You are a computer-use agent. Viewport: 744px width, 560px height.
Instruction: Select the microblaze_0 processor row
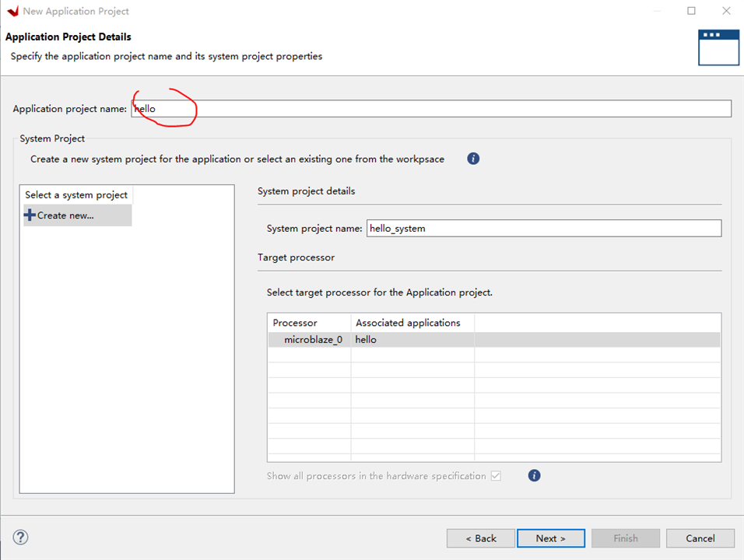(313, 340)
